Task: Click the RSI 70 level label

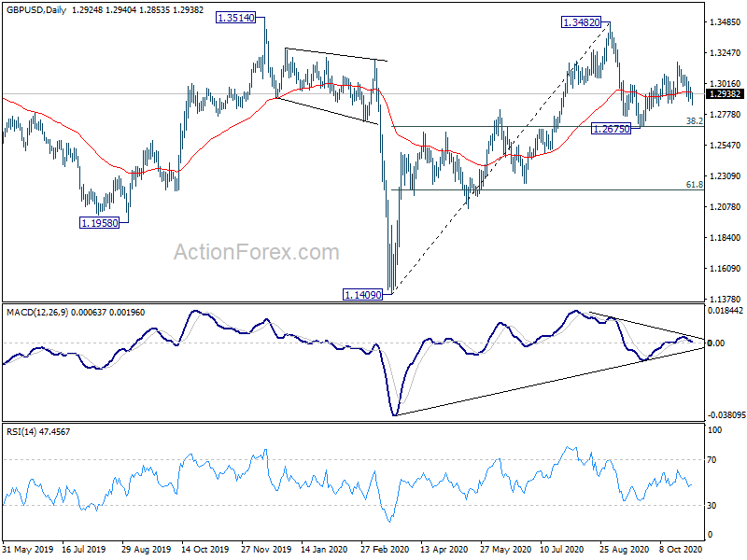Action: (x=712, y=460)
